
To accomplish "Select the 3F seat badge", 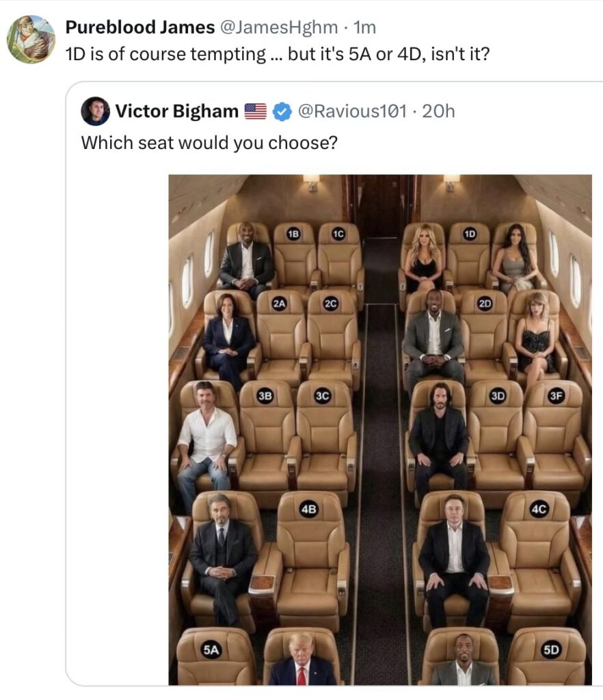I will pos(556,395).
